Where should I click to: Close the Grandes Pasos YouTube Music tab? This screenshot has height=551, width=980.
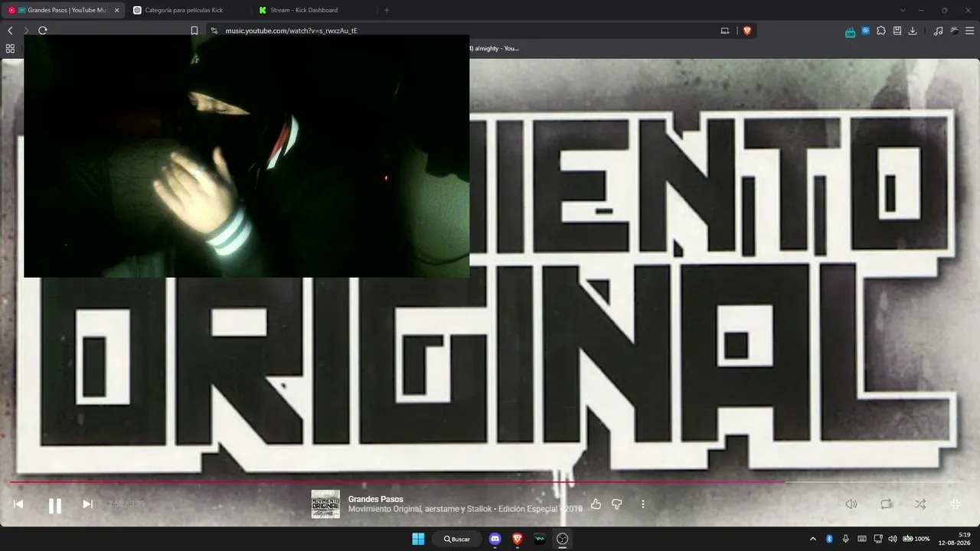click(x=116, y=10)
